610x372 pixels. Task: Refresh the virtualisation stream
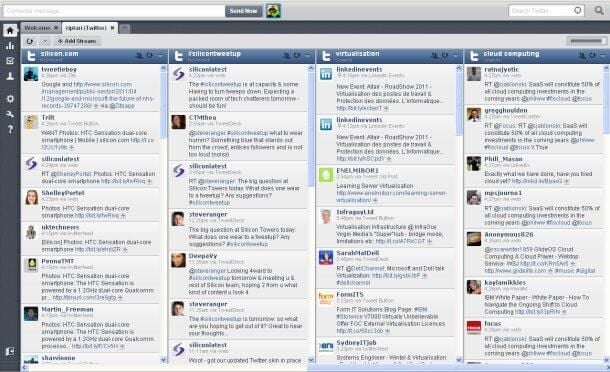coord(445,56)
